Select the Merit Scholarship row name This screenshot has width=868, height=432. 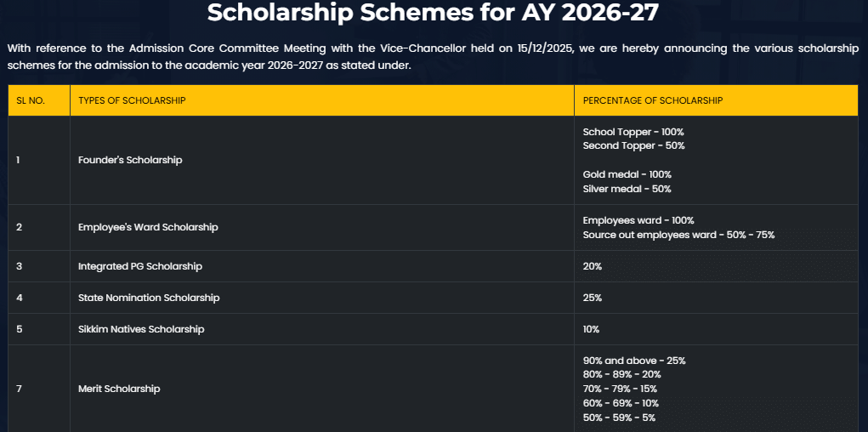click(119, 389)
